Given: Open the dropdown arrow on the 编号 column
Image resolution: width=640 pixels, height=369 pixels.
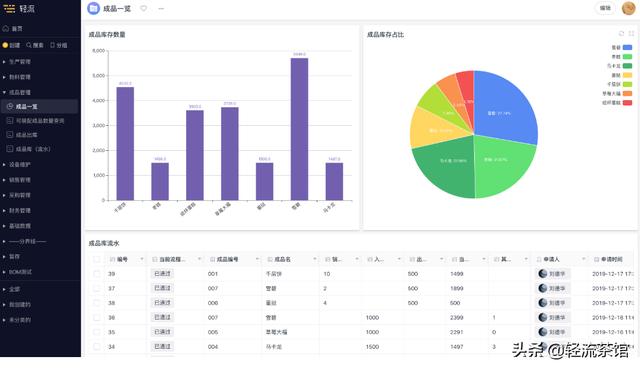Looking at the screenshot, I should [x=142, y=259].
